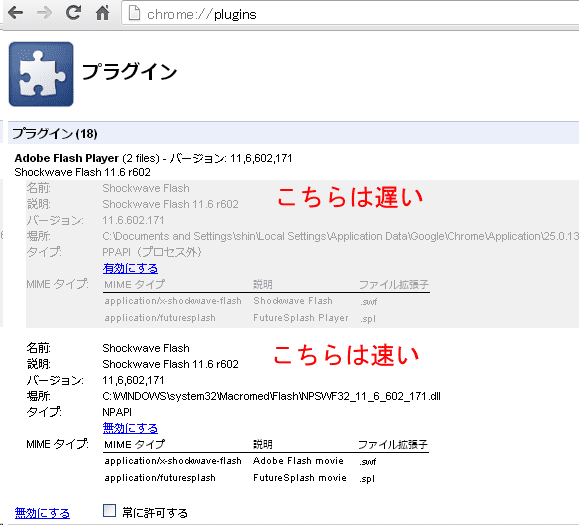Click 'Adobe Flash movie' description cell
Screen dimensions: 579x525
tap(298, 461)
